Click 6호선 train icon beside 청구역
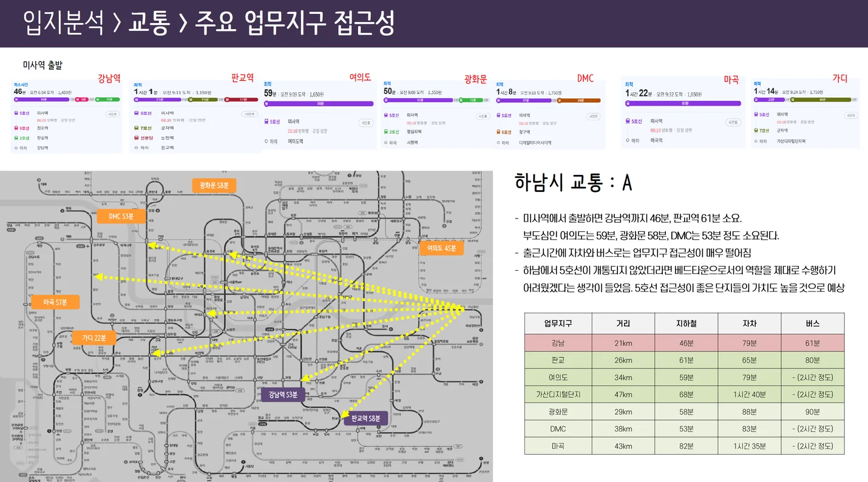 coord(498,132)
